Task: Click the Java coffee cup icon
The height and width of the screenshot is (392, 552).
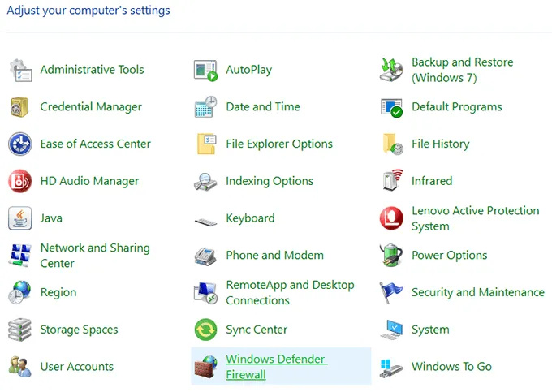Action: click(20, 218)
